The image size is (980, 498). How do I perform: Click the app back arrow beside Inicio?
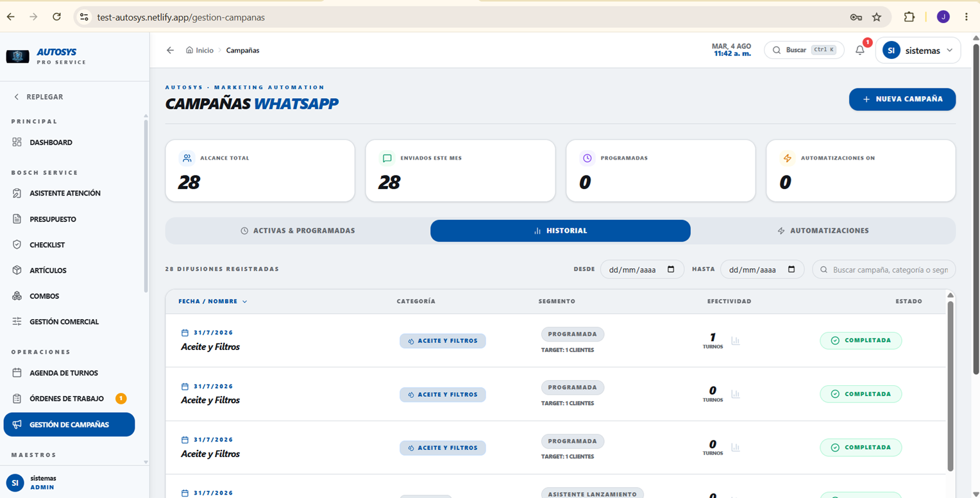click(170, 50)
